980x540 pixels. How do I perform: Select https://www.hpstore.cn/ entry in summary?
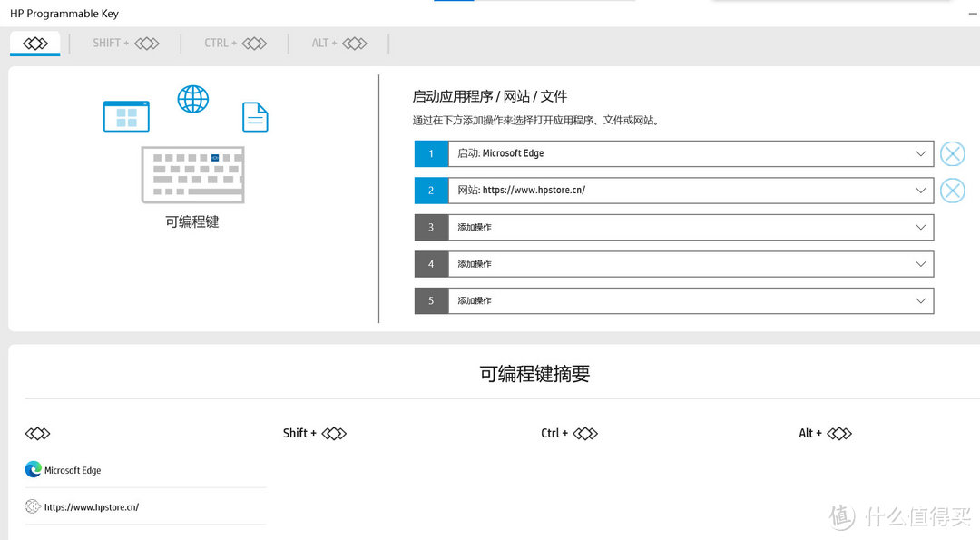pyautogui.click(x=92, y=507)
